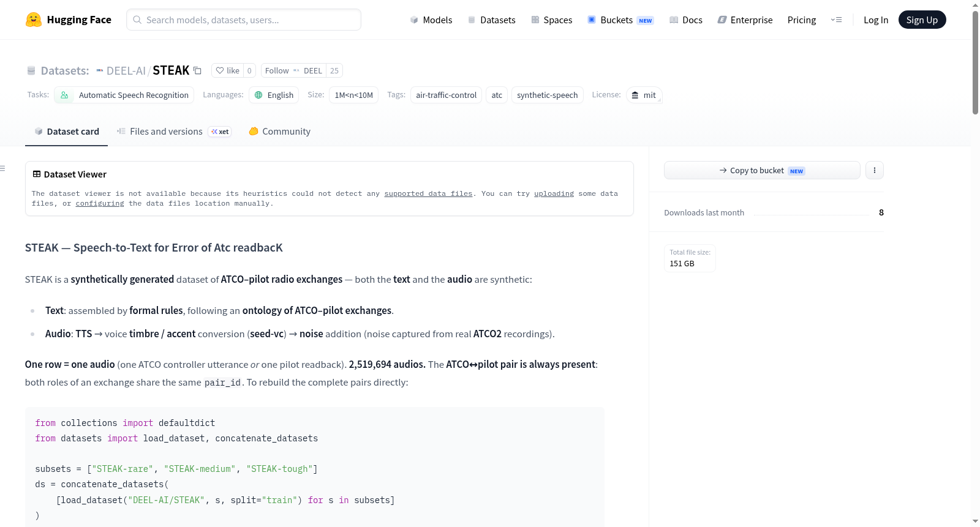
Task: Open the uploading link
Action: pos(554,193)
